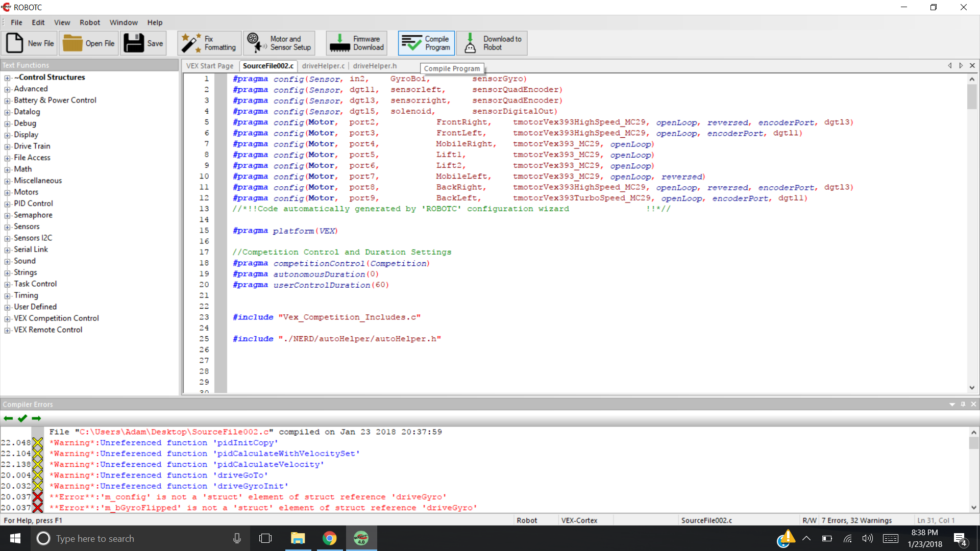Screen dimensions: 980x551
Task: Expand the Sensors I2C tree node
Action: (7, 239)
